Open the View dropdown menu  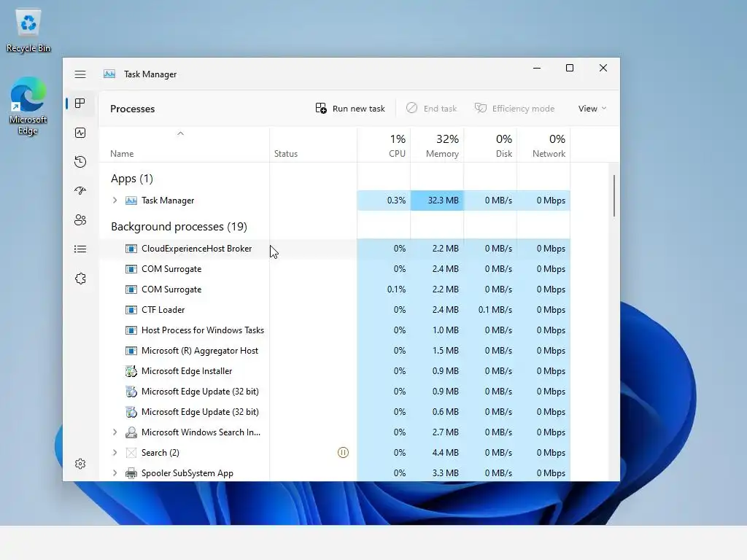592,109
